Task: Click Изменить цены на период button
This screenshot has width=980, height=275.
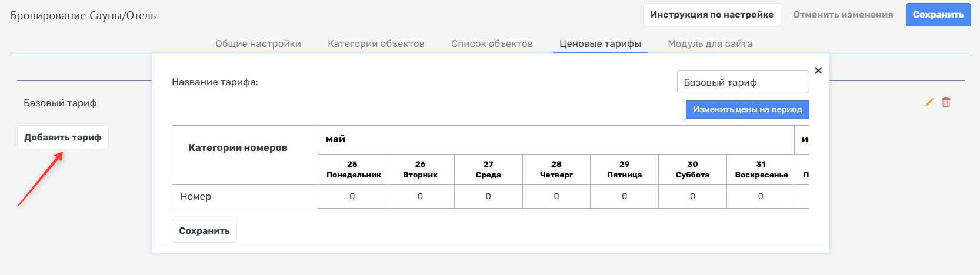Action: (748, 109)
